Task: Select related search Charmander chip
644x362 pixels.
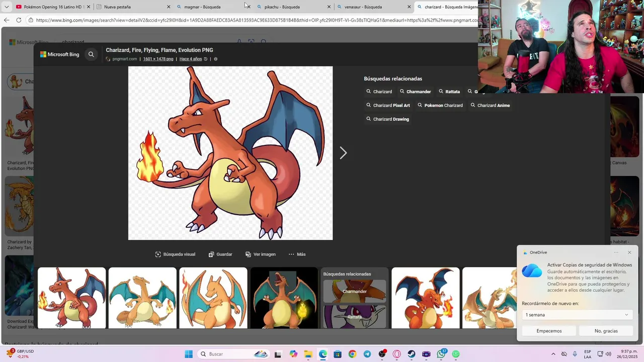Action: (415, 92)
